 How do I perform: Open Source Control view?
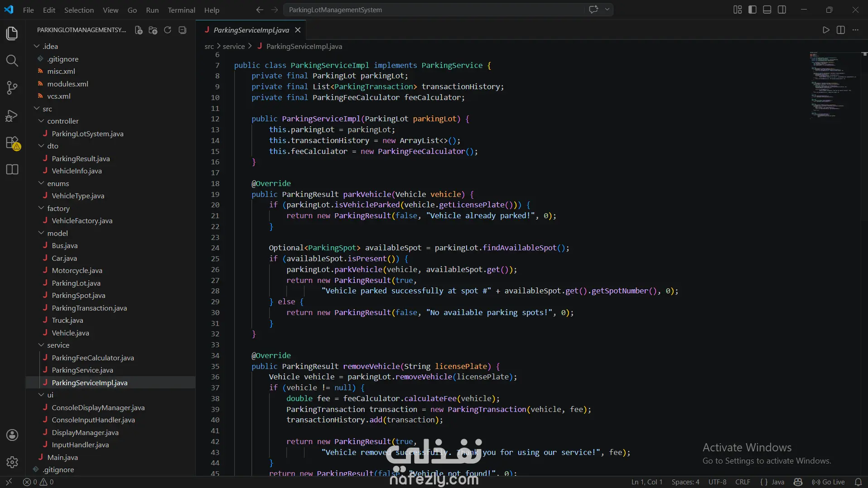[x=12, y=88]
